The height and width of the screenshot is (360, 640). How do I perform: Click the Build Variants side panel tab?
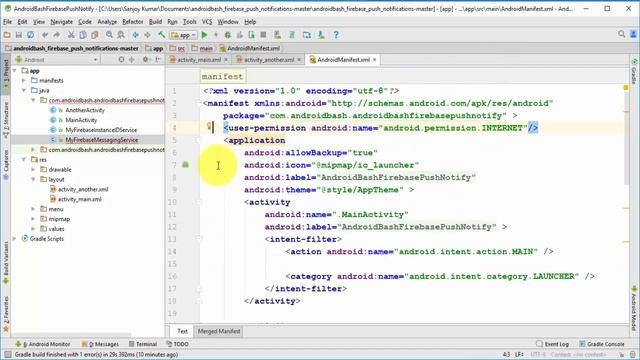click(x=6, y=263)
